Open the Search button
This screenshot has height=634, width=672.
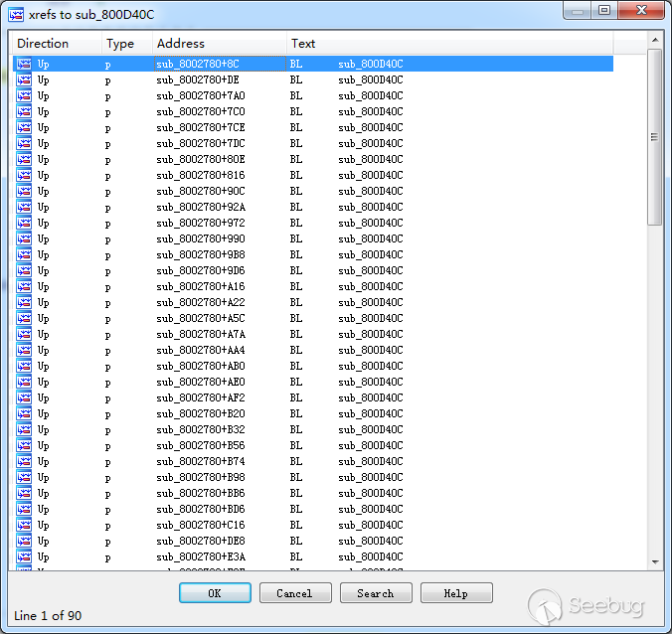click(376, 593)
